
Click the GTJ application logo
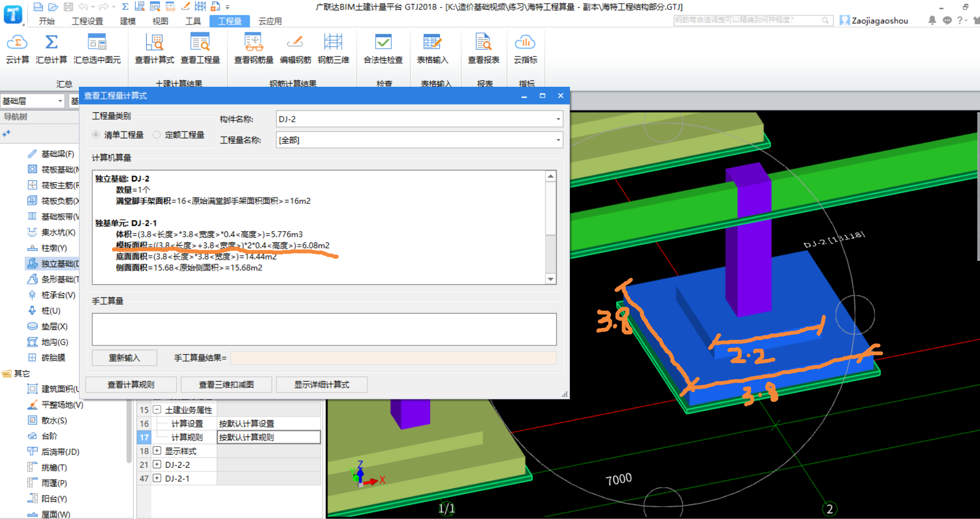pyautogui.click(x=13, y=14)
